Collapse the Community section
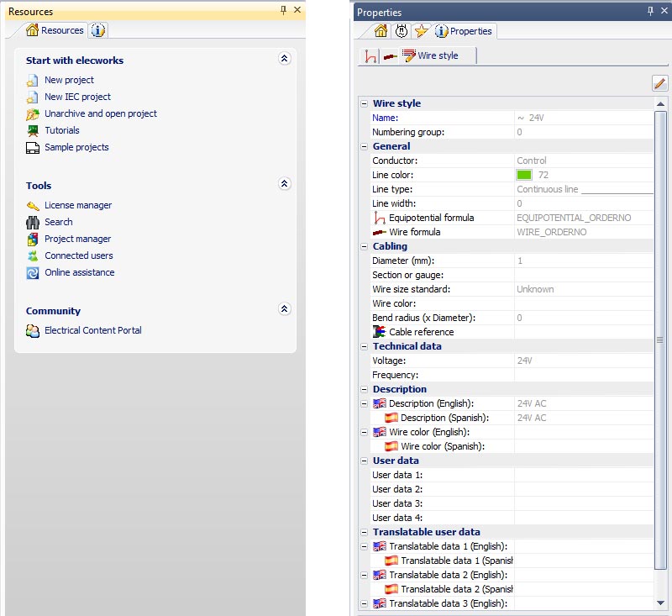Viewport: 672px width, 616px height. coord(284,308)
